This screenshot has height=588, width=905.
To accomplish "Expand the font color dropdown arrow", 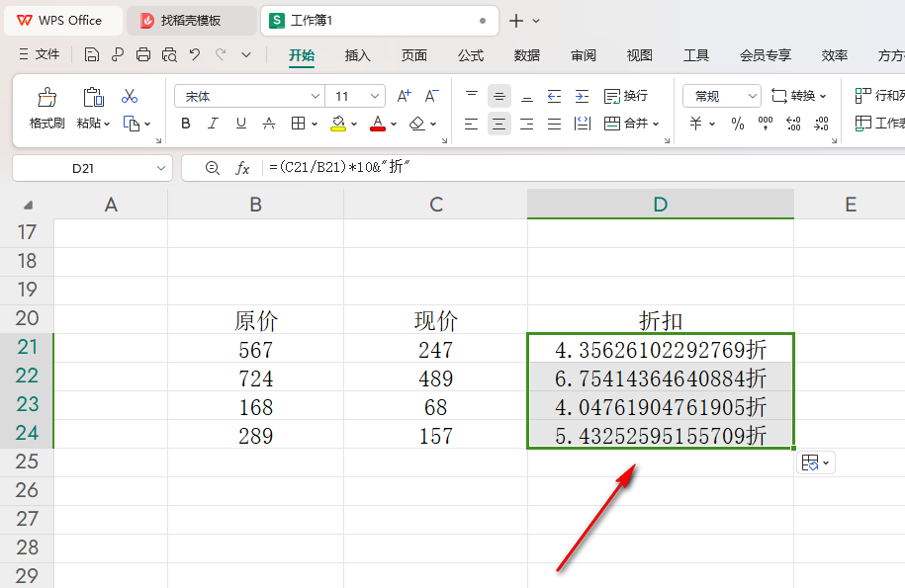I will [x=394, y=124].
